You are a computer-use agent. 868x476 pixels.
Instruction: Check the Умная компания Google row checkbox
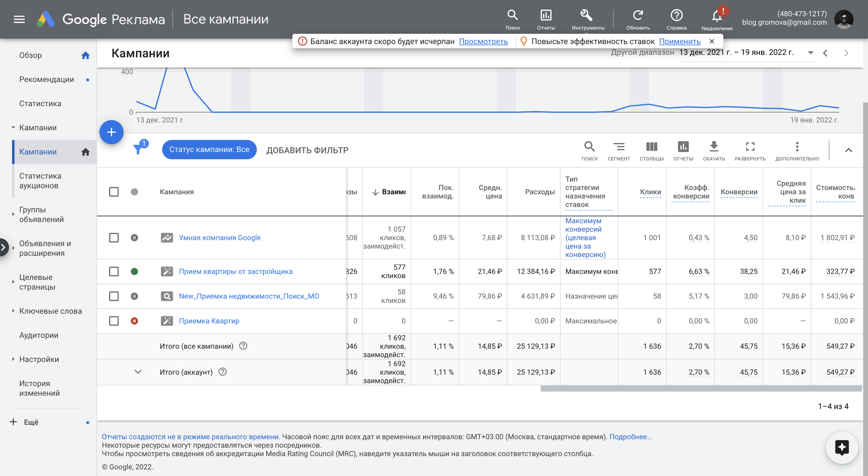coord(114,238)
